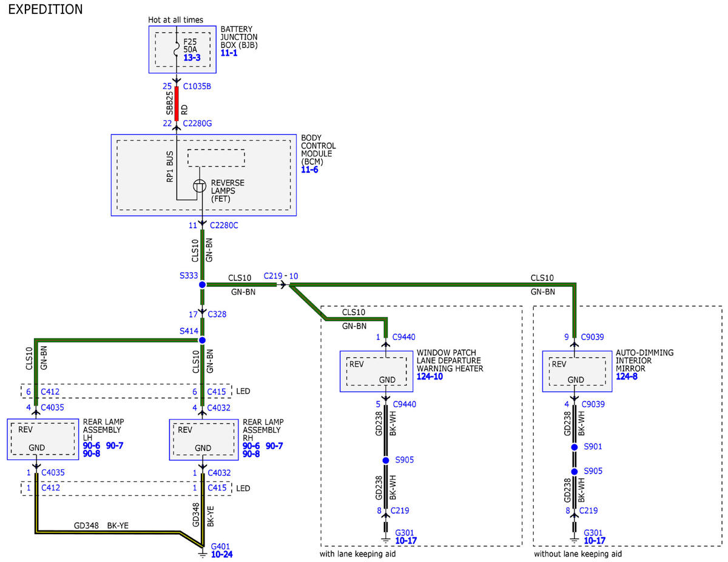Open the 11-6 Body Control Module reference

tap(309, 170)
